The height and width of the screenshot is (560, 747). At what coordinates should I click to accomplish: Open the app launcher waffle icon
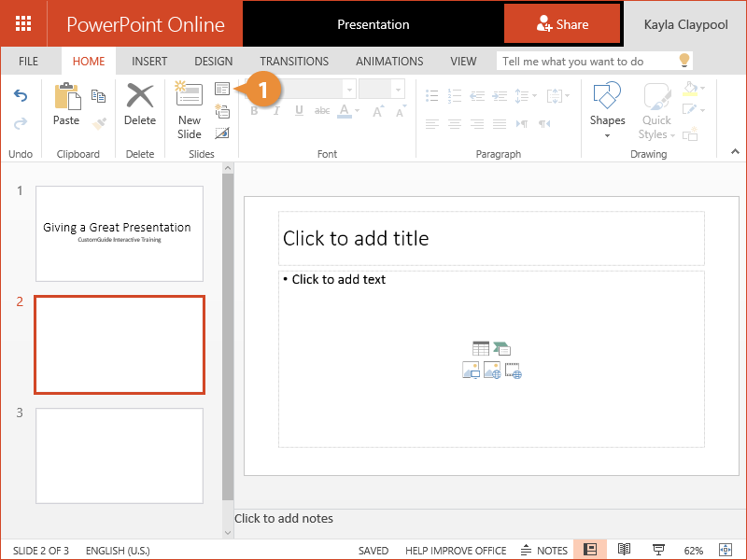pos(24,24)
